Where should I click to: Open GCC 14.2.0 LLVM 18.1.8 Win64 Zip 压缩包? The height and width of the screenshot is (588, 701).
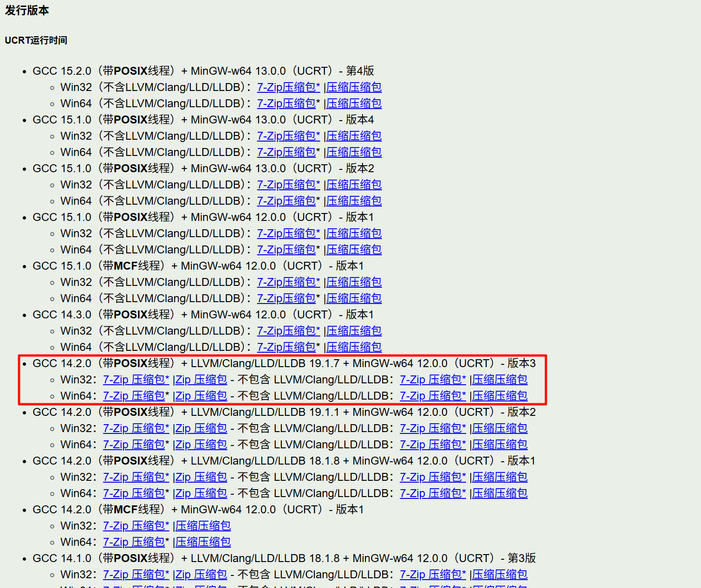click(201, 493)
